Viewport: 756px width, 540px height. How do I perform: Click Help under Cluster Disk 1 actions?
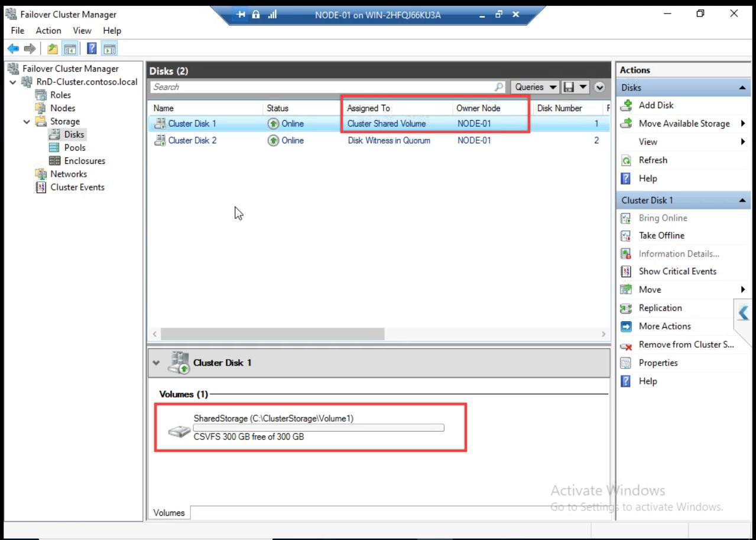coord(648,381)
